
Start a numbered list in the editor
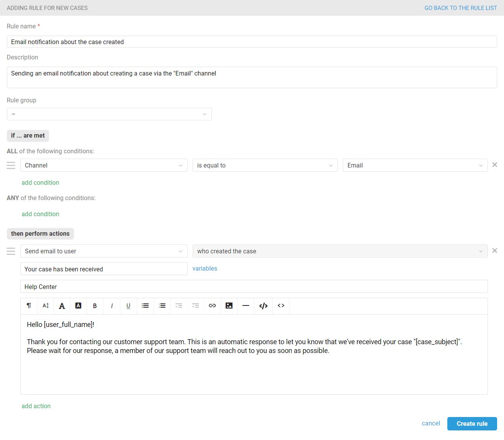click(162, 306)
